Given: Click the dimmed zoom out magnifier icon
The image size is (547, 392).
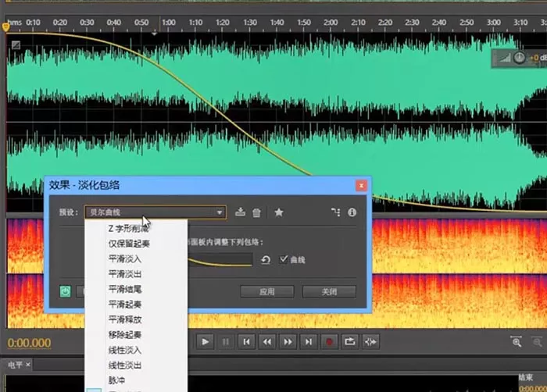Looking at the screenshot, I should click(538, 342).
